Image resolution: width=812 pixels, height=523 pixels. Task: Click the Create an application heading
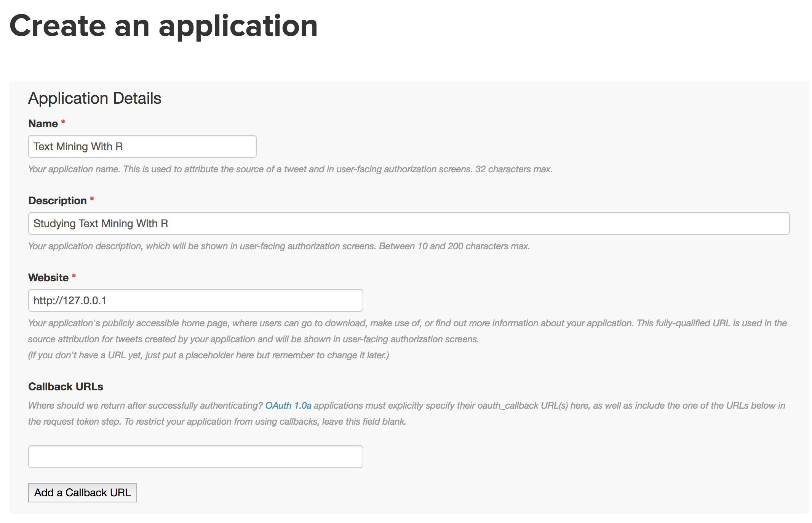163,26
